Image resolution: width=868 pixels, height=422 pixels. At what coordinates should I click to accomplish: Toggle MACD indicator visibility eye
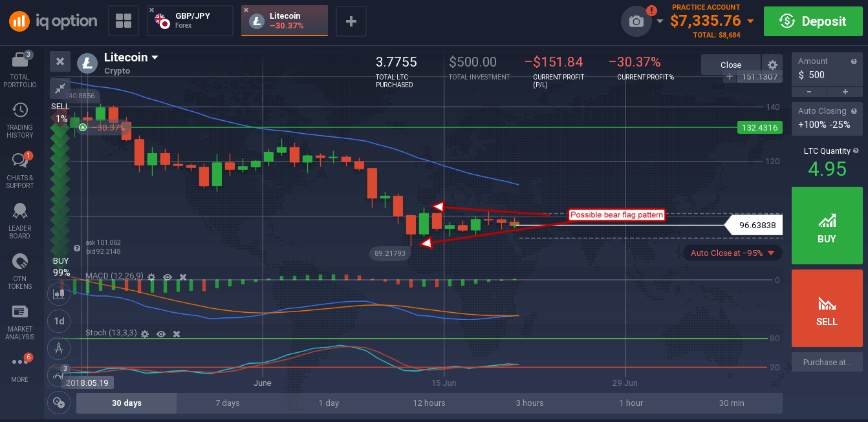click(168, 277)
